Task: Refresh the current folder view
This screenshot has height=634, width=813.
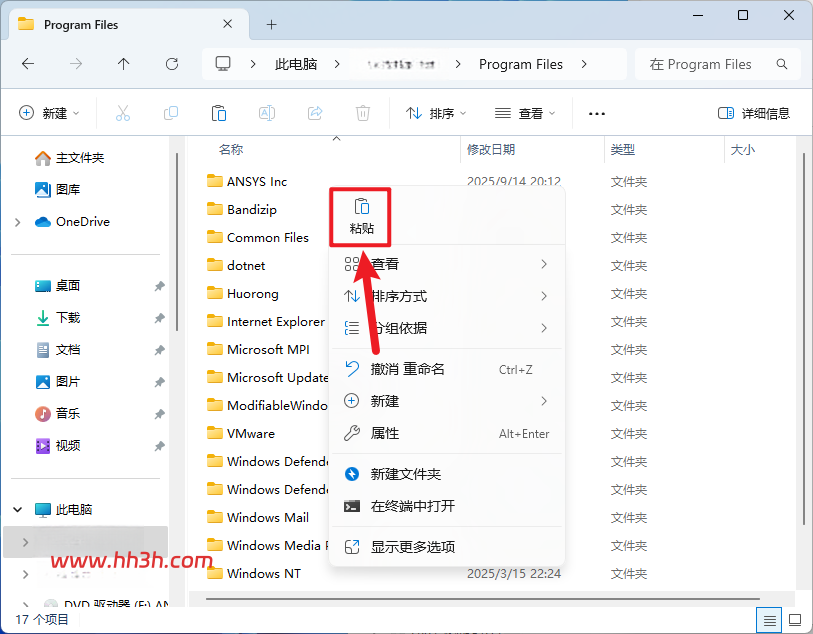Action: [172, 64]
